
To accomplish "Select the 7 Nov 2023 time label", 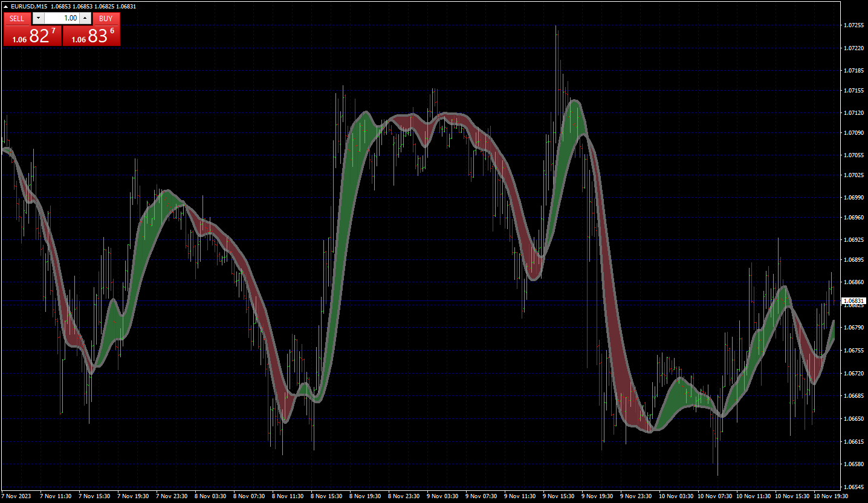I will click(x=16, y=496).
